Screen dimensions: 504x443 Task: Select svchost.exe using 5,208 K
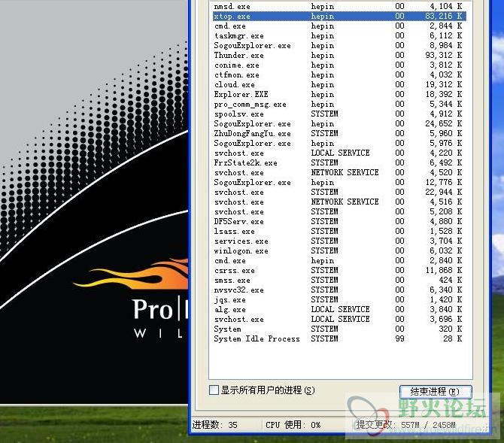coord(339,211)
